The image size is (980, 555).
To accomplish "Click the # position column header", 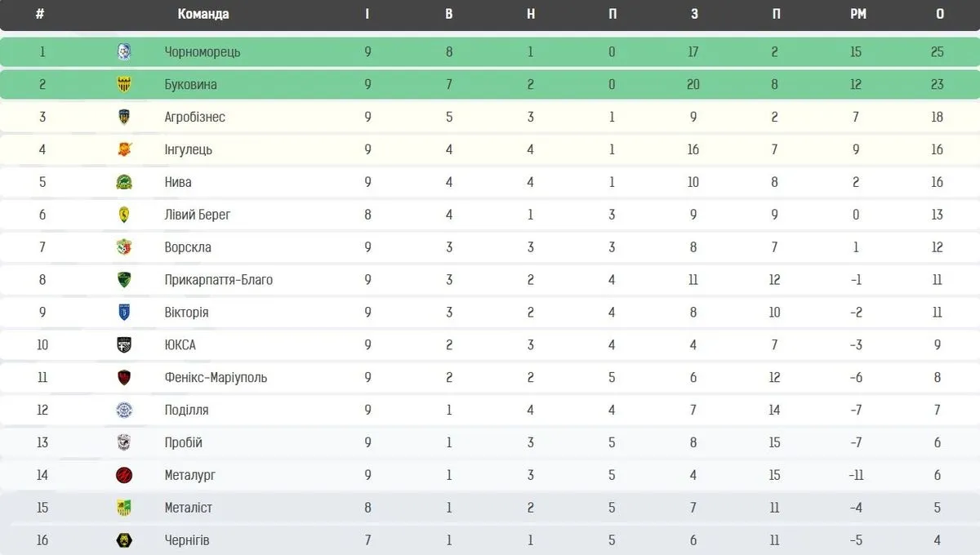I will pyautogui.click(x=39, y=14).
